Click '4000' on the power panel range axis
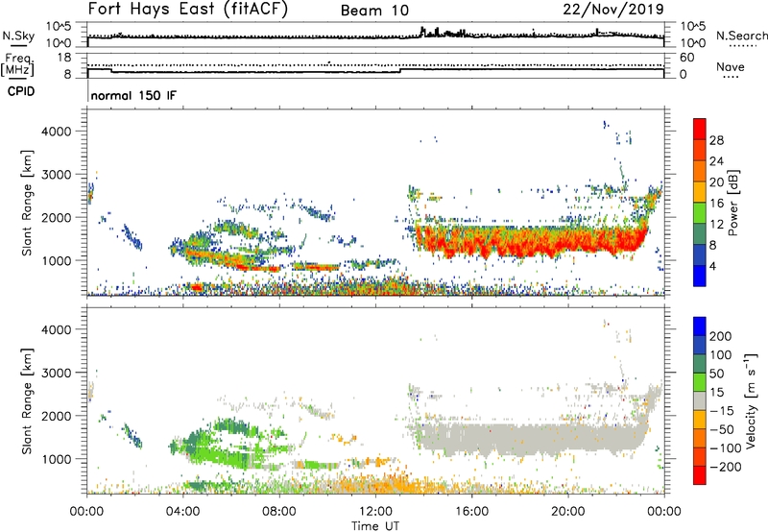The height and width of the screenshot is (532, 768). (56, 132)
